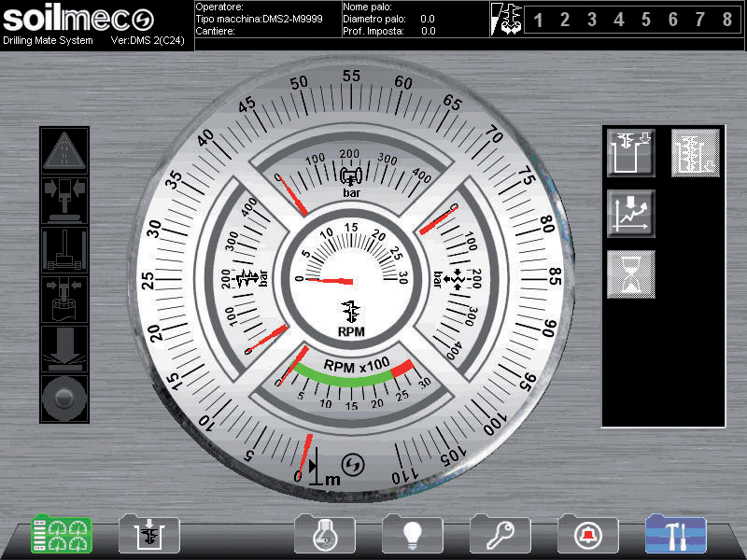Open the engine diagnostics folder icon
This screenshot has height=560, width=747.
(325, 535)
